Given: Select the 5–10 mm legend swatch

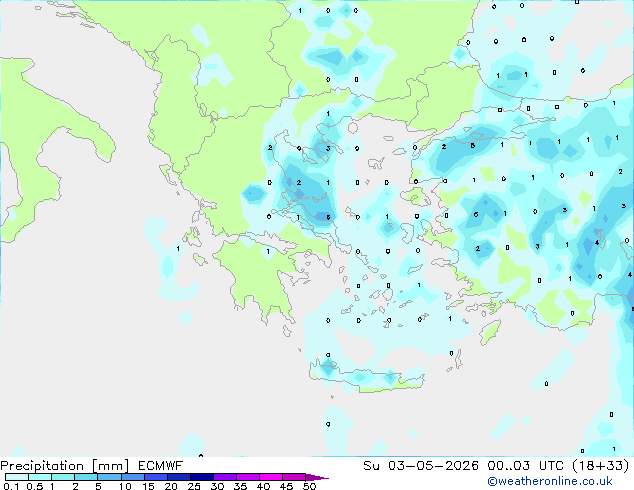Looking at the screenshot, I should click(109, 477).
